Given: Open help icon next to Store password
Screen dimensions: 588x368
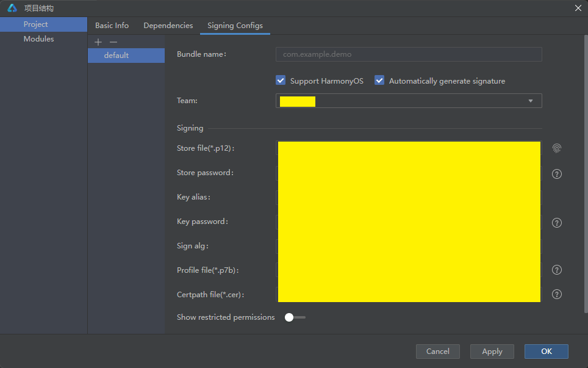Looking at the screenshot, I should [x=557, y=174].
